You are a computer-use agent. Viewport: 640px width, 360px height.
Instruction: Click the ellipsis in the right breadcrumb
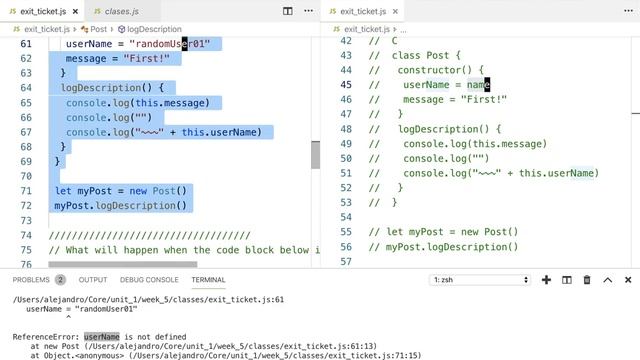click(403, 30)
